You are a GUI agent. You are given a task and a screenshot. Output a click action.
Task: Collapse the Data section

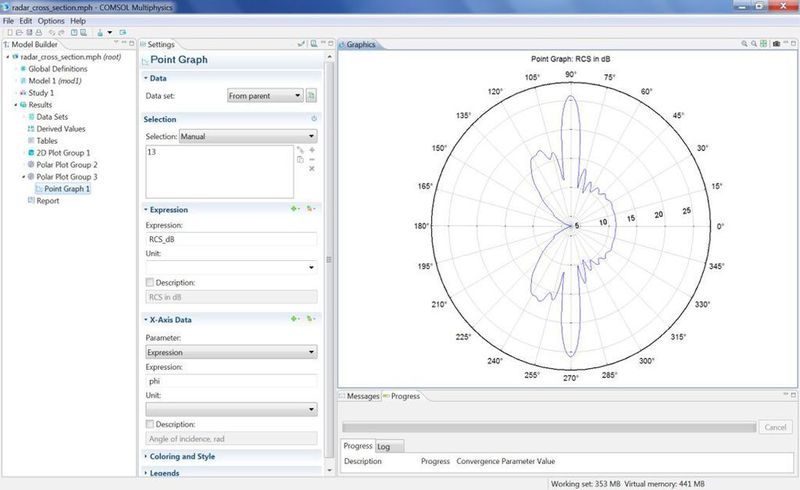pos(145,78)
